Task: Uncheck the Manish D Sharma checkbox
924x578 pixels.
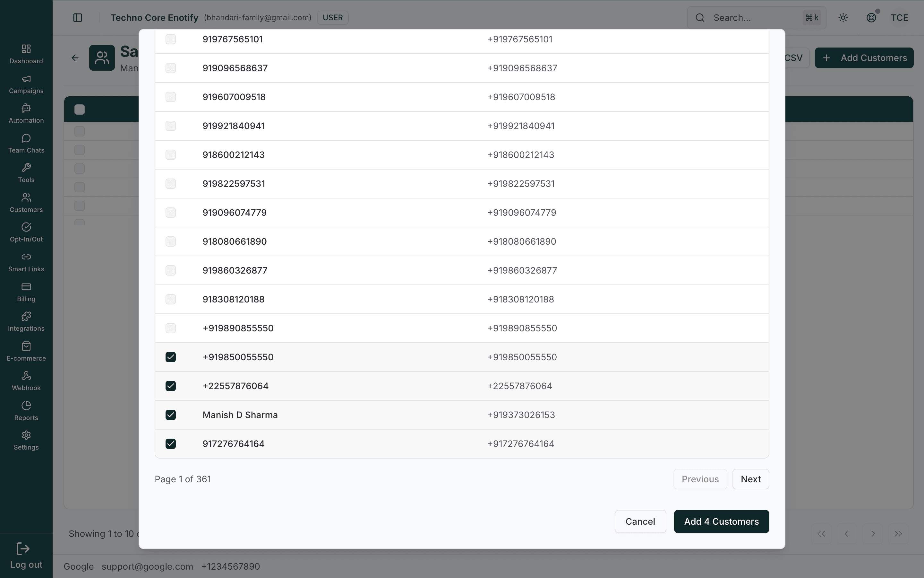Action: pos(171,415)
